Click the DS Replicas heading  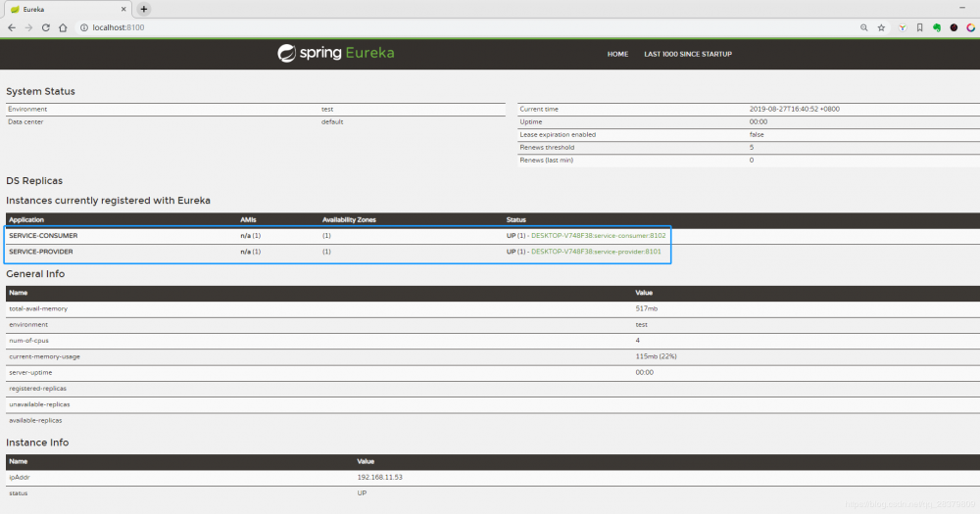(x=34, y=180)
